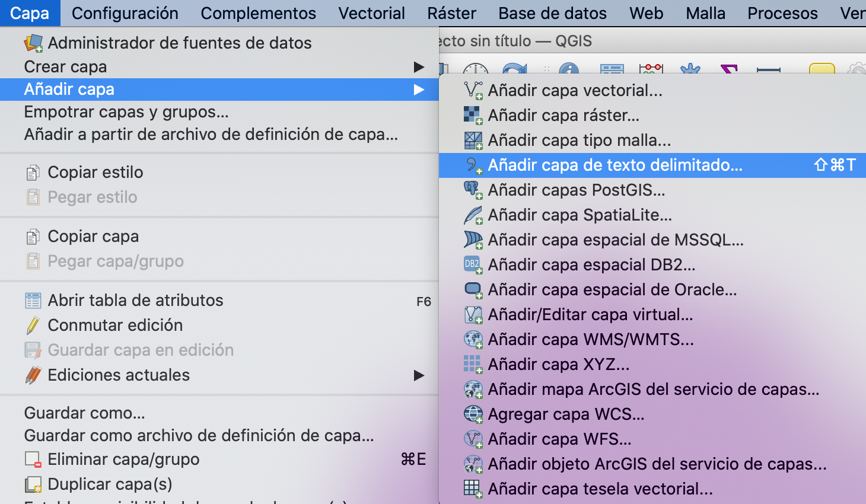Click the Conmutar edición pencil icon
Screen dimensions: 866x504
(x=33, y=325)
